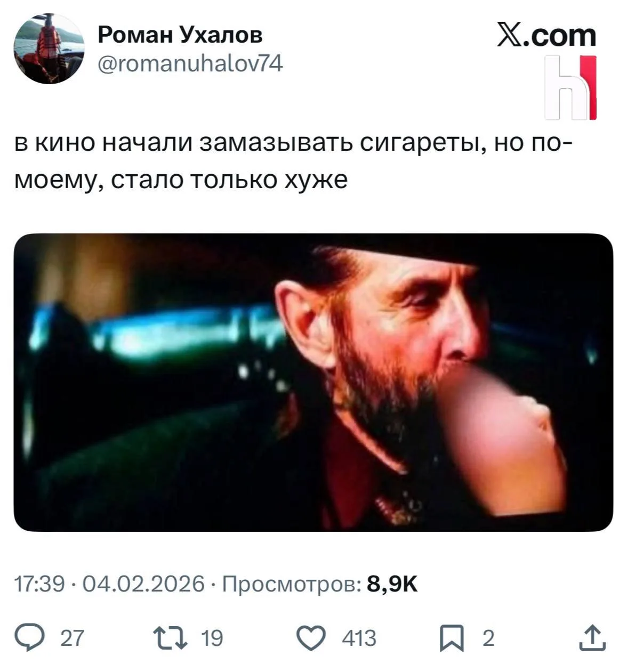Viewport: 627px width, 672px height.
Task: Open the attached movie still image
Action: point(313,382)
